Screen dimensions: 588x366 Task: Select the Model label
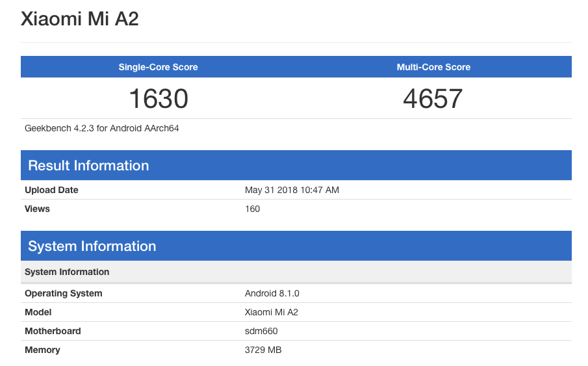pyautogui.click(x=38, y=312)
